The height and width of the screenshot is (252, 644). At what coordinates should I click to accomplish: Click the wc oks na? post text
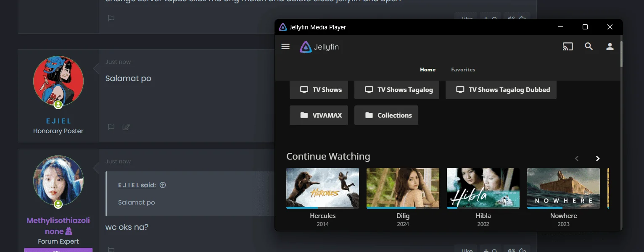(x=127, y=227)
